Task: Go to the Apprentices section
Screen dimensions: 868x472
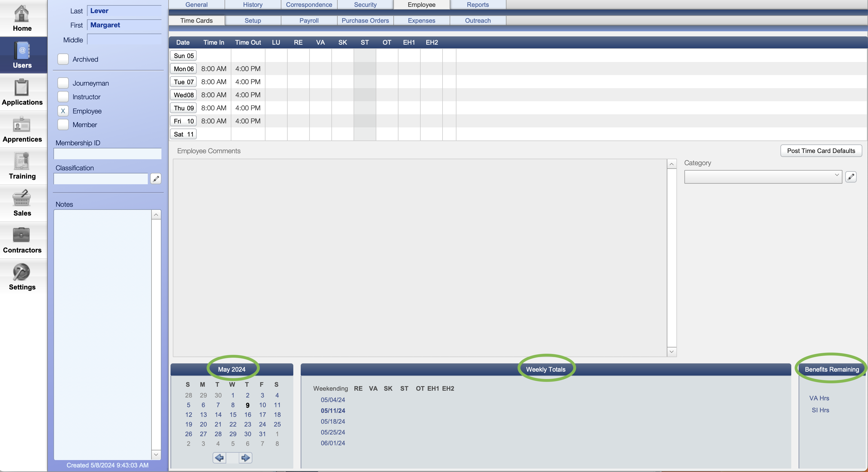Action: click(22, 129)
